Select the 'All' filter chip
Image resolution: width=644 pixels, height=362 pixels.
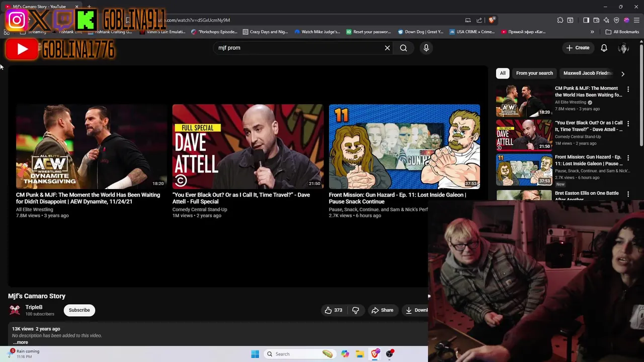503,73
